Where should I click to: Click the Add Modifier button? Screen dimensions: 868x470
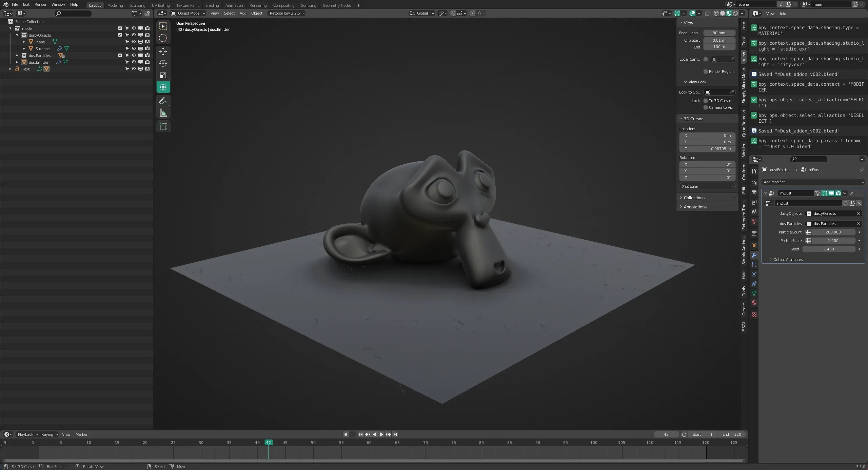pyautogui.click(x=813, y=182)
